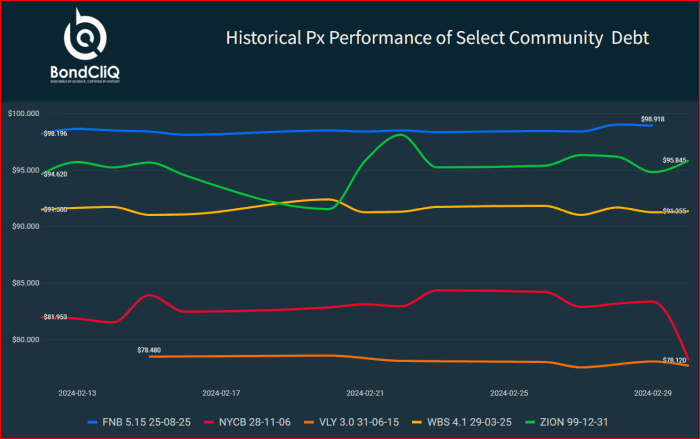This screenshot has height=439, width=700.
Task: Click the red NYCB line bump near 2024-02-15
Action: tap(149, 295)
